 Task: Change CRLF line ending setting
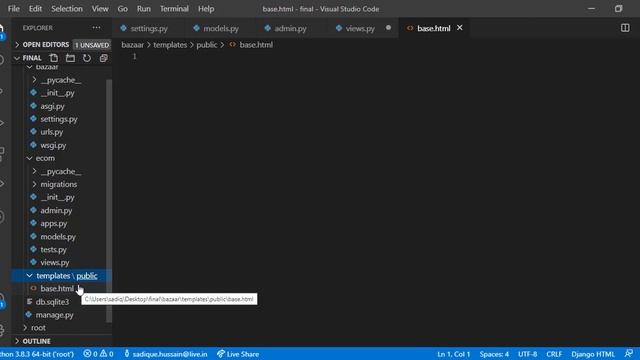pyautogui.click(x=554, y=354)
